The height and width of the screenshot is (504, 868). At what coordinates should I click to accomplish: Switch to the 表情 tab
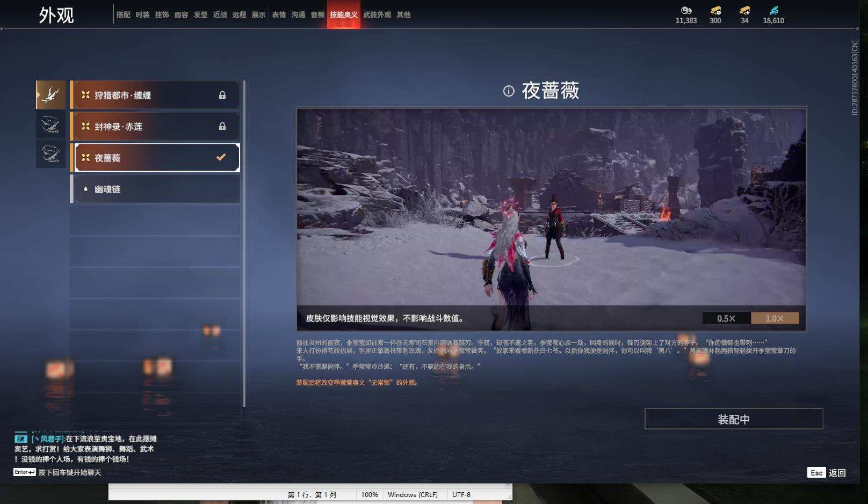click(279, 14)
